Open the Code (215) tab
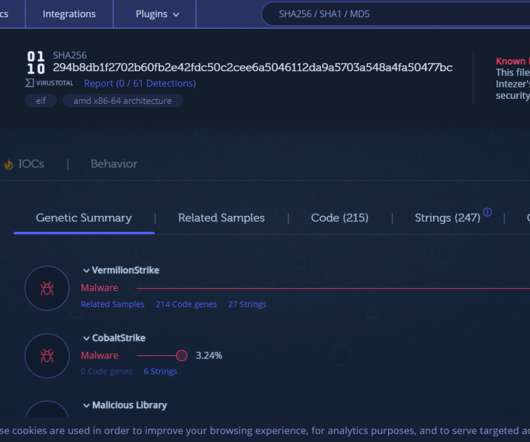 pos(339,218)
